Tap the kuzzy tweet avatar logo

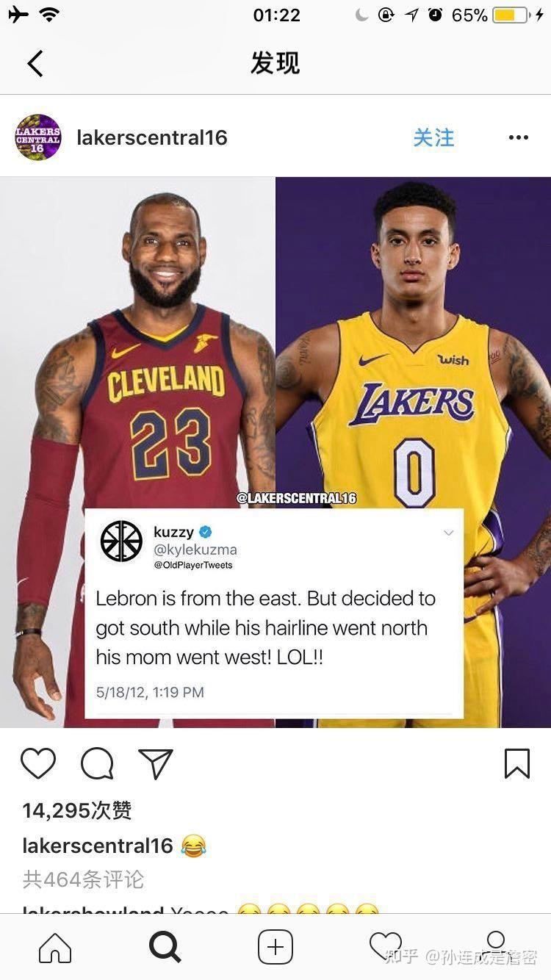(x=121, y=541)
